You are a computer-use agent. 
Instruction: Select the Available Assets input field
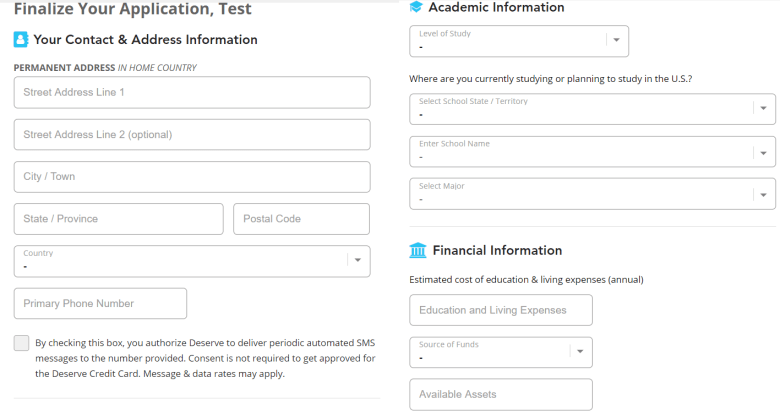pos(501,395)
